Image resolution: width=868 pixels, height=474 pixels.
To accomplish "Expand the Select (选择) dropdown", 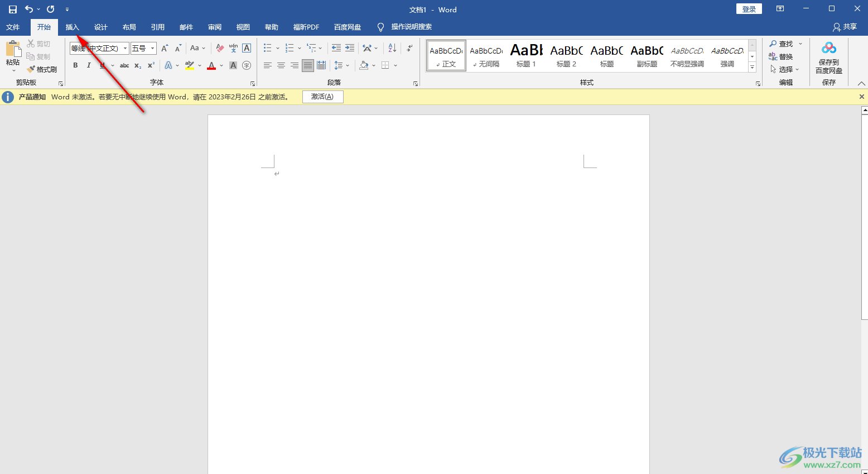I will click(x=785, y=69).
